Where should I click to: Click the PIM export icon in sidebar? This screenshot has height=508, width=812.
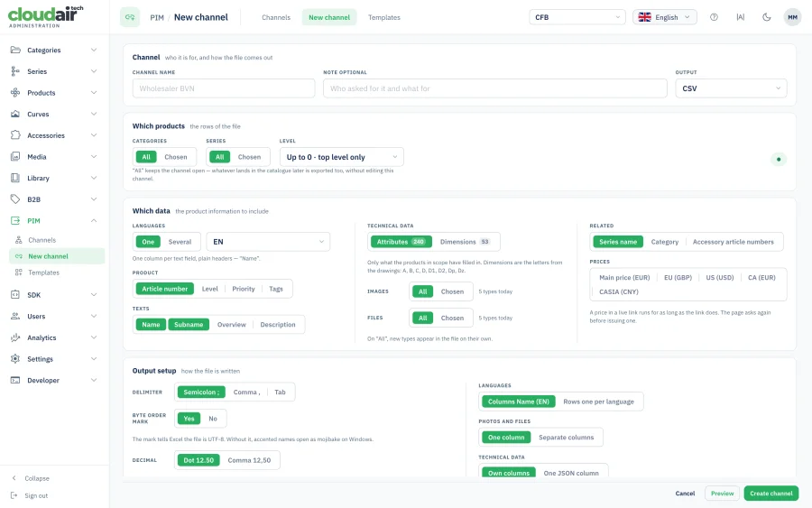[x=15, y=220]
